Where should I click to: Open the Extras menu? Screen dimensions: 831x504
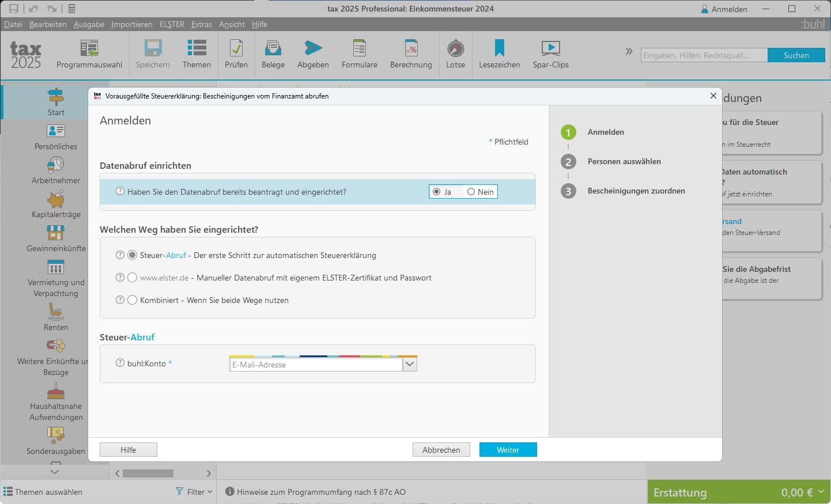[x=201, y=24]
